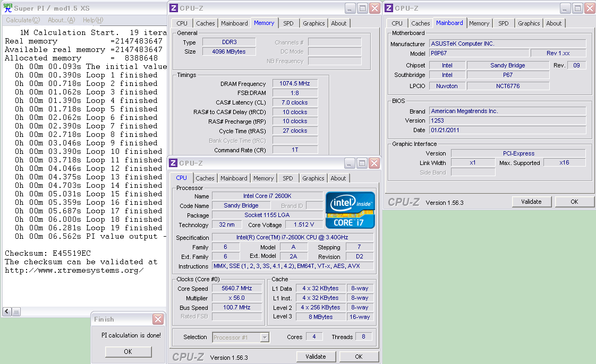Open the Processor #1 selection dropdown
596x364 pixels.
click(x=265, y=337)
